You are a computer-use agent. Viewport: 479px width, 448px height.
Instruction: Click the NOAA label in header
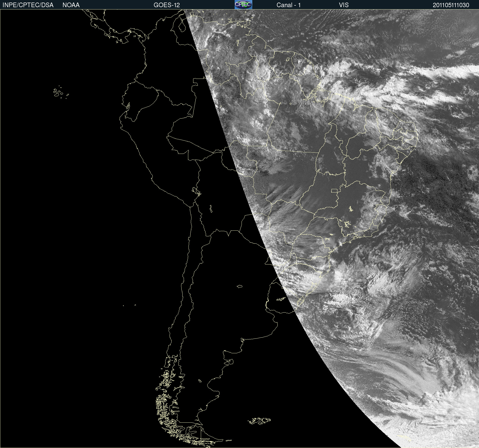tap(71, 5)
